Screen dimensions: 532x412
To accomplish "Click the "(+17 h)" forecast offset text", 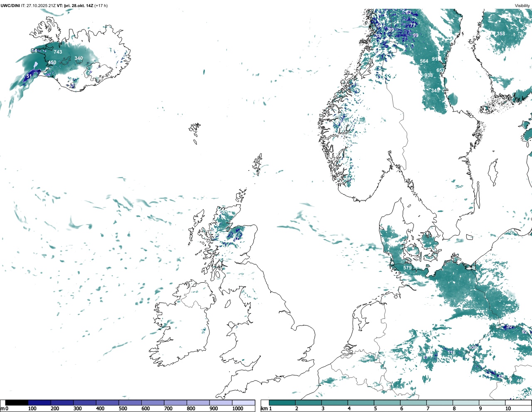I will tap(101, 5).
